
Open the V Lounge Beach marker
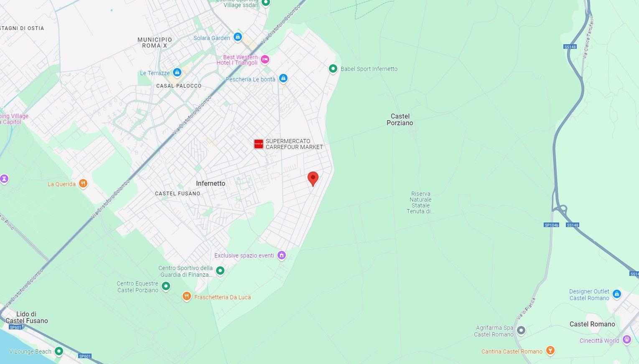59,351
